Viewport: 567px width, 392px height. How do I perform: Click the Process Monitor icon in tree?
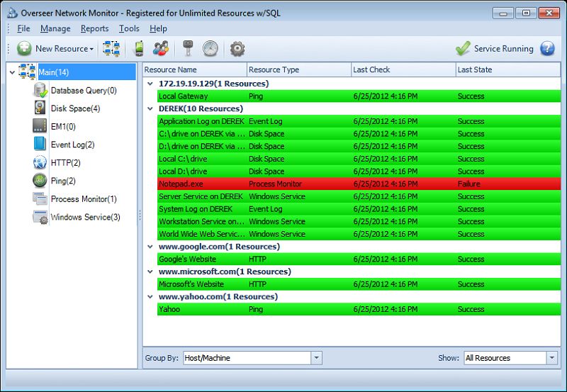click(x=40, y=198)
